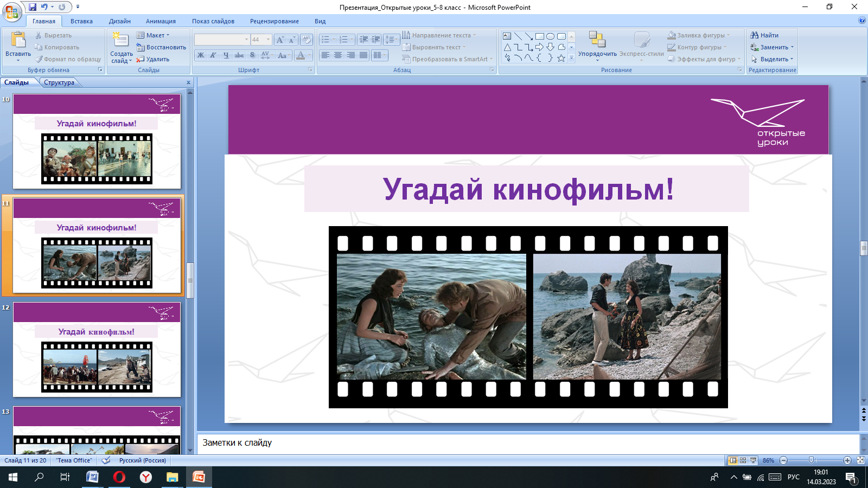Switch to normal view in status bar
Viewport: 868px width, 488px height.
733,460
